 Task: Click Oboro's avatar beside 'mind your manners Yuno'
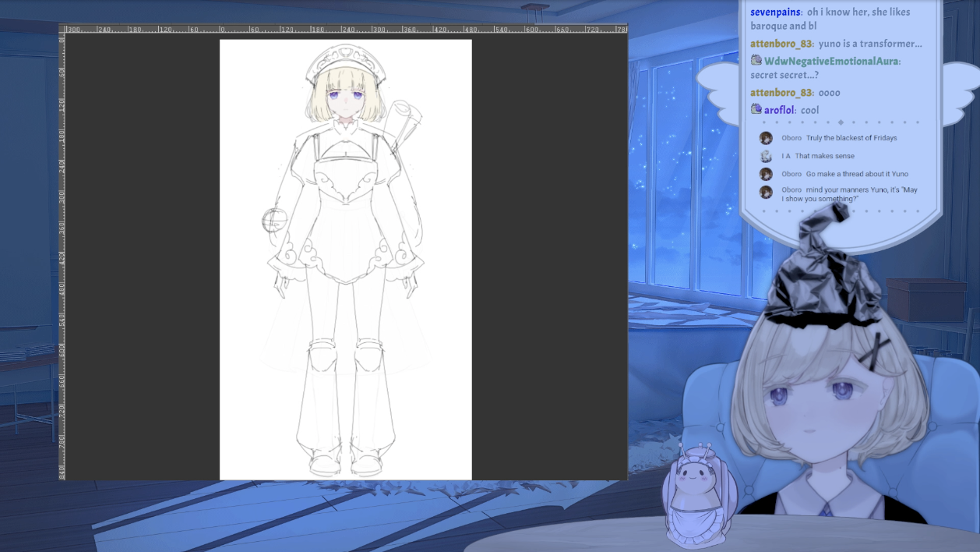(x=766, y=192)
